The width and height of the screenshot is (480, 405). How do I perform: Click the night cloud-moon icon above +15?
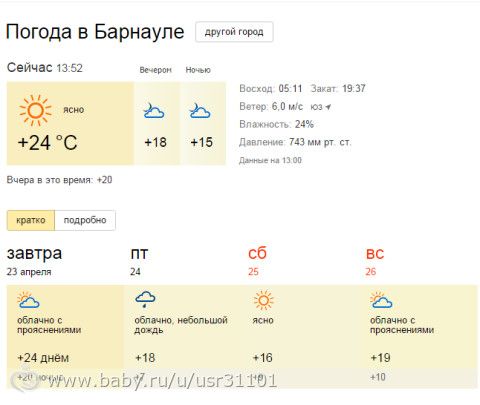click(x=200, y=111)
